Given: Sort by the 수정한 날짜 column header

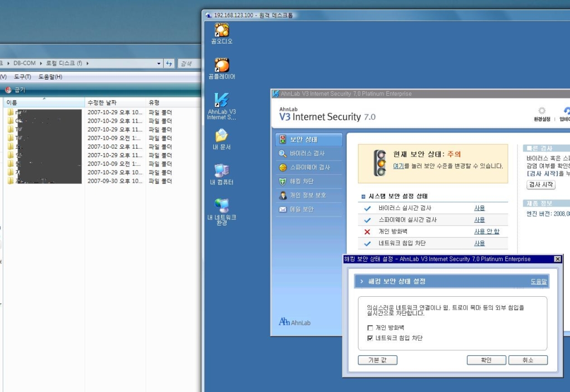Looking at the screenshot, I should pyautogui.click(x=115, y=102).
